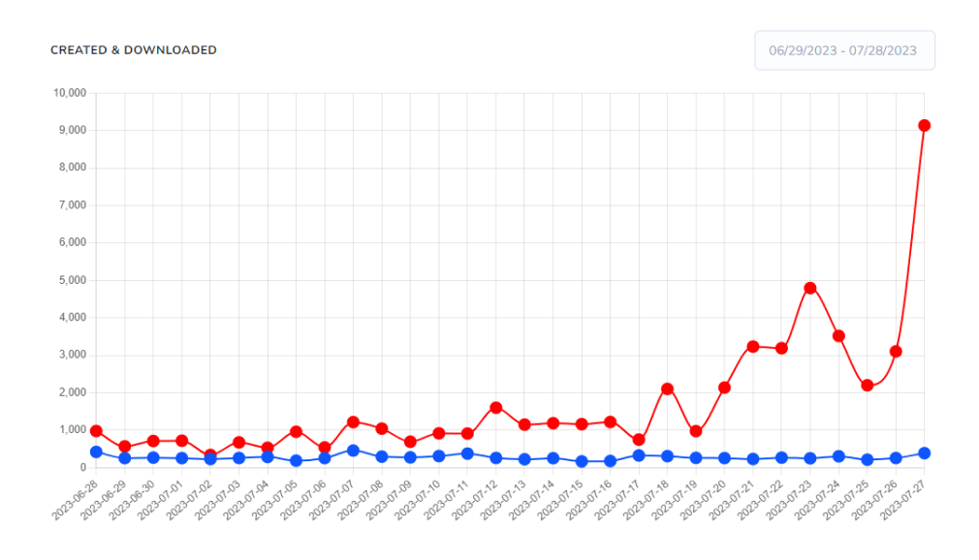Select the red data point on 2023-07-18
Viewport: 979px width, 560px height.
pyautogui.click(x=667, y=389)
